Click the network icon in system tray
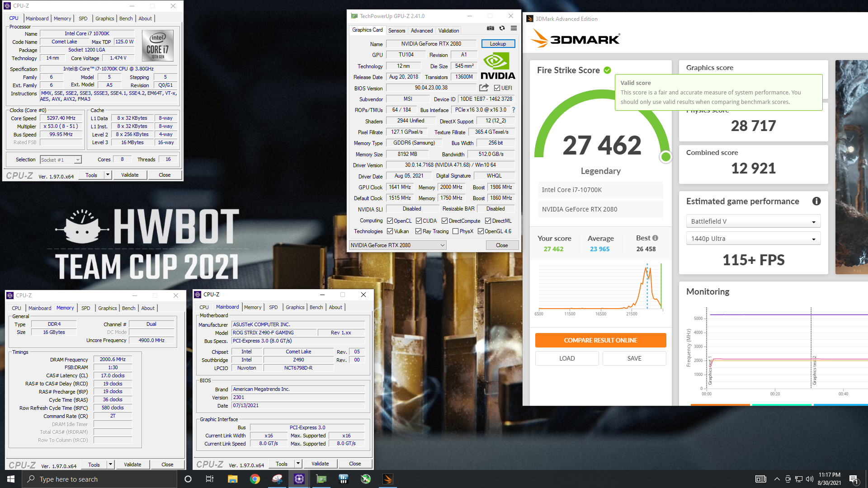 (799, 479)
